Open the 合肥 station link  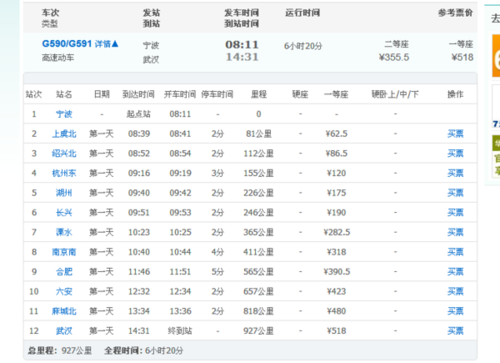click(x=64, y=272)
